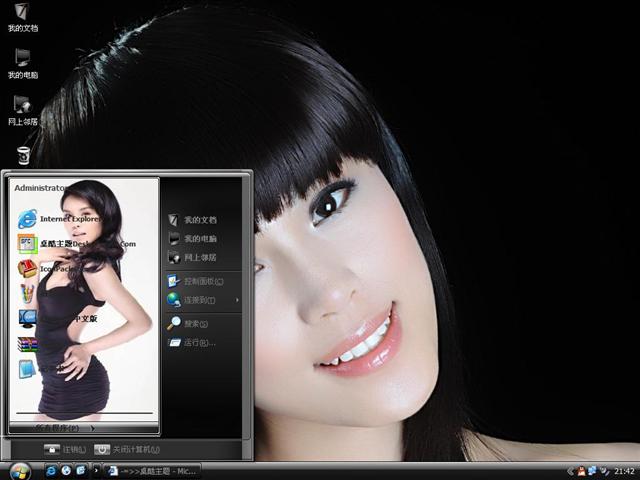This screenshot has width=640, height=480.
Task: Click the Administrator user name
Action: (40, 188)
